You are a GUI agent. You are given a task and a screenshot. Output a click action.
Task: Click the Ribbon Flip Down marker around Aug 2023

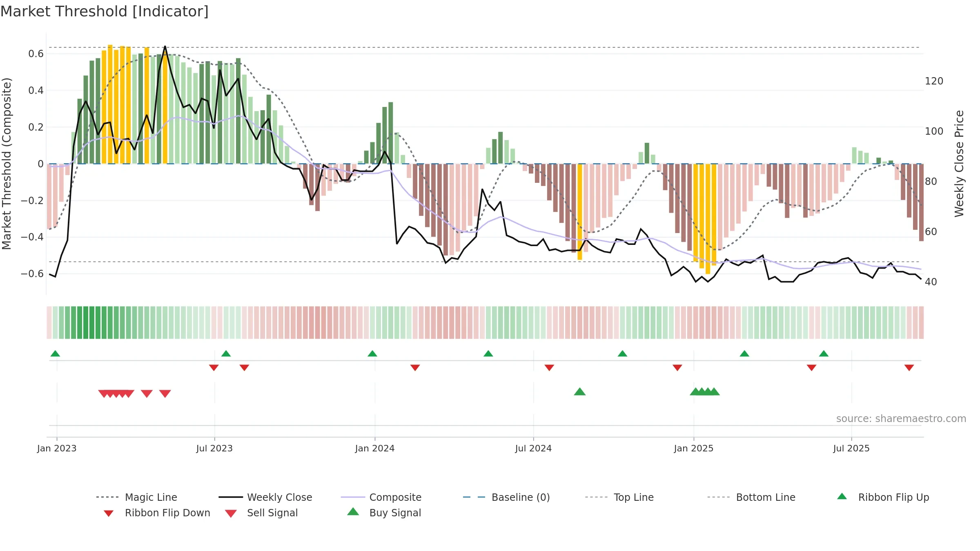[x=244, y=367]
